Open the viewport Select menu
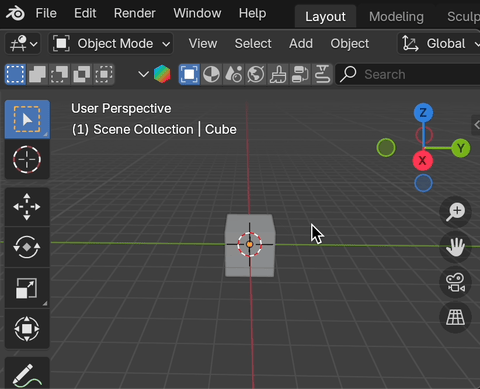The width and height of the screenshot is (480, 389). pos(253,44)
